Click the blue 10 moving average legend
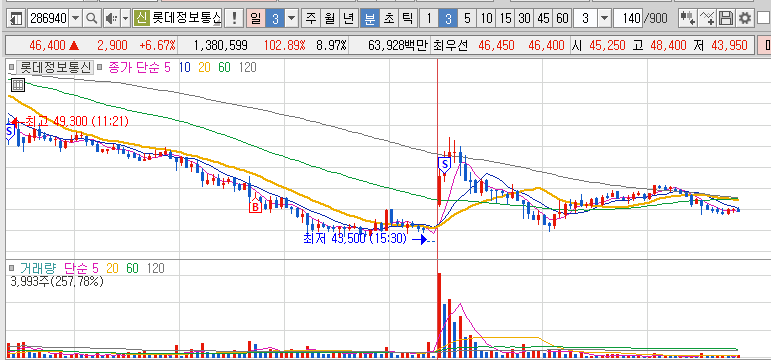The height and width of the screenshot is (360, 771). tap(185, 68)
